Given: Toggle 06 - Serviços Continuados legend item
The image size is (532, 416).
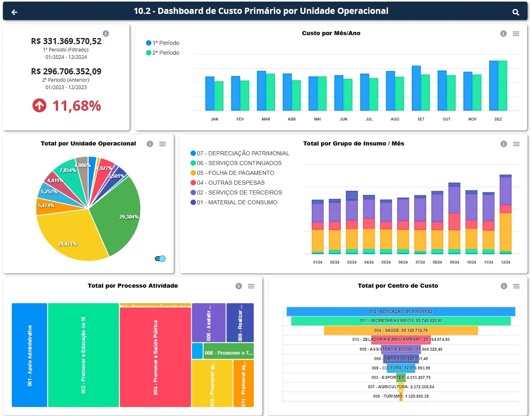Looking at the screenshot, I should [x=236, y=163].
